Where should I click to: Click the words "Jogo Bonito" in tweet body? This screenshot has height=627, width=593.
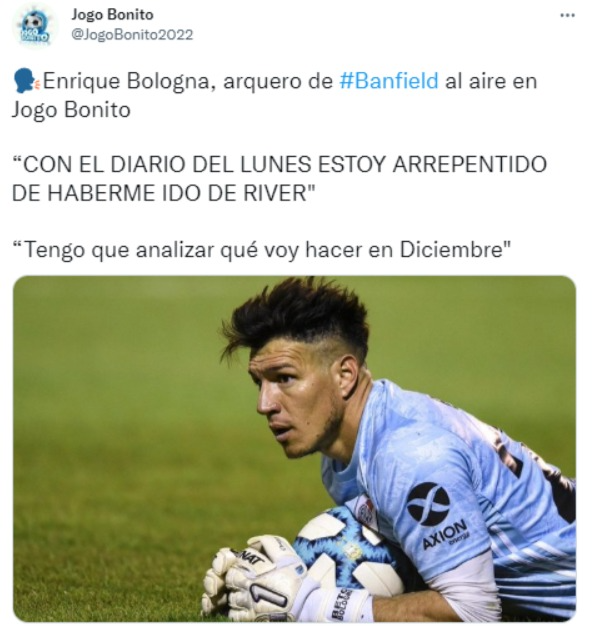point(71,110)
